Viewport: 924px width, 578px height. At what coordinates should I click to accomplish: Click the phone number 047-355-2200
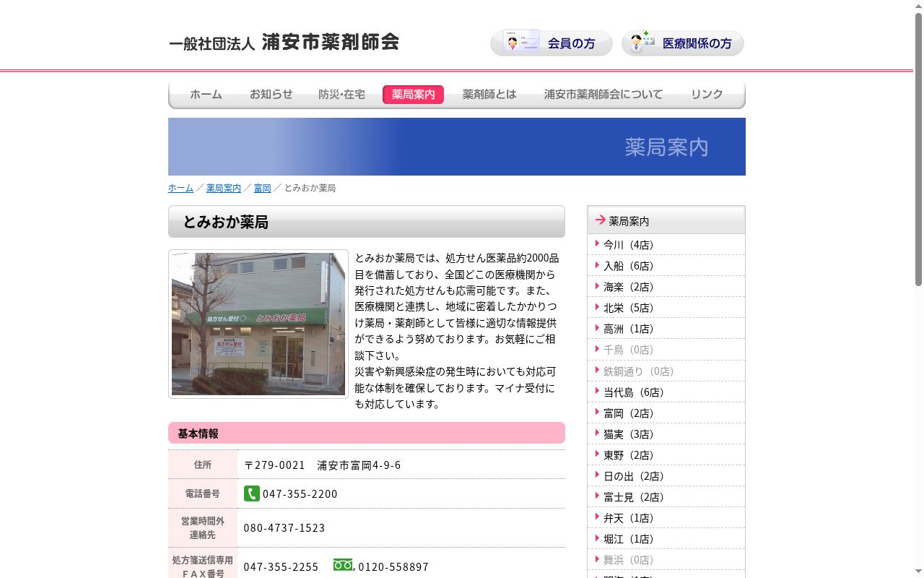click(300, 494)
